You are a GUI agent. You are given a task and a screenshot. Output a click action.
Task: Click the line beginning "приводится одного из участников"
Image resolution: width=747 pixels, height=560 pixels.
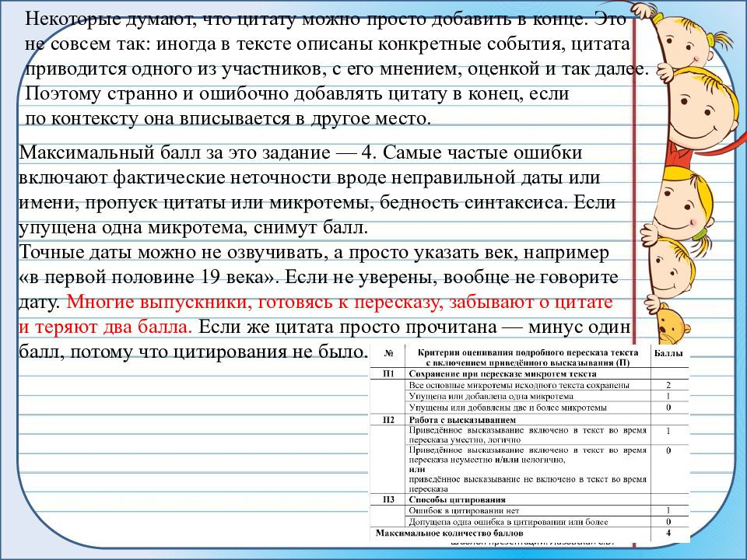coord(337,69)
